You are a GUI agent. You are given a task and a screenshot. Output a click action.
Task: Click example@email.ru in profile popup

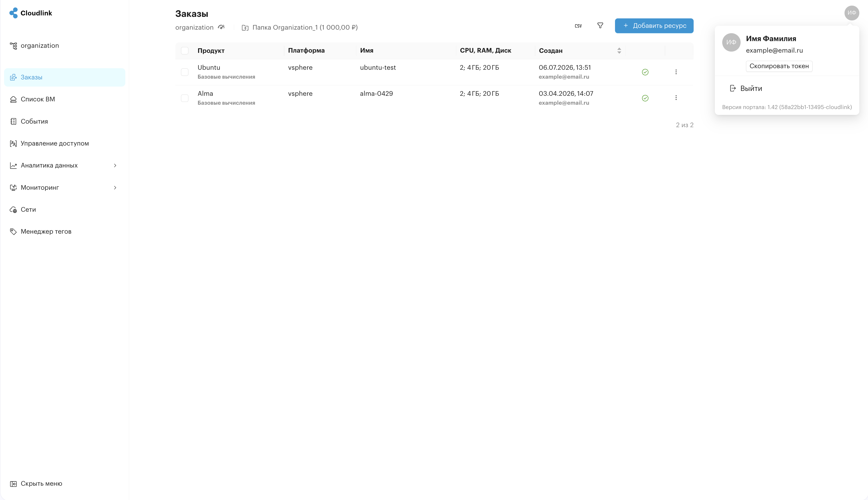(x=774, y=51)
